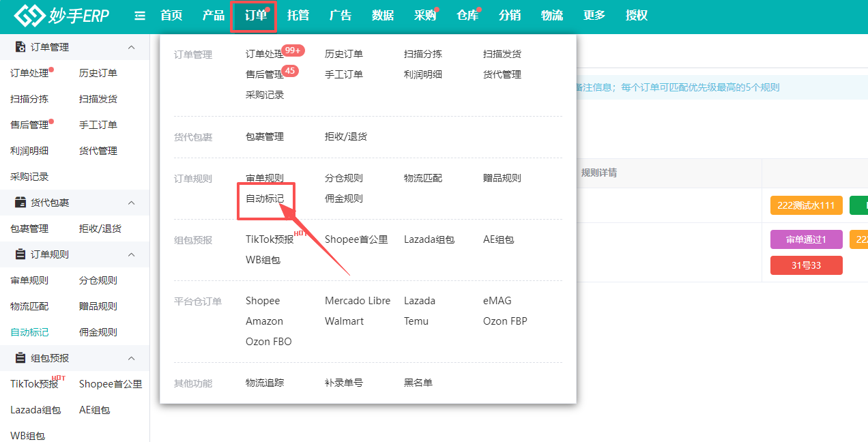Choose WB组包 in the dropdown menu
868x442 pixels.
click(263, 260)
